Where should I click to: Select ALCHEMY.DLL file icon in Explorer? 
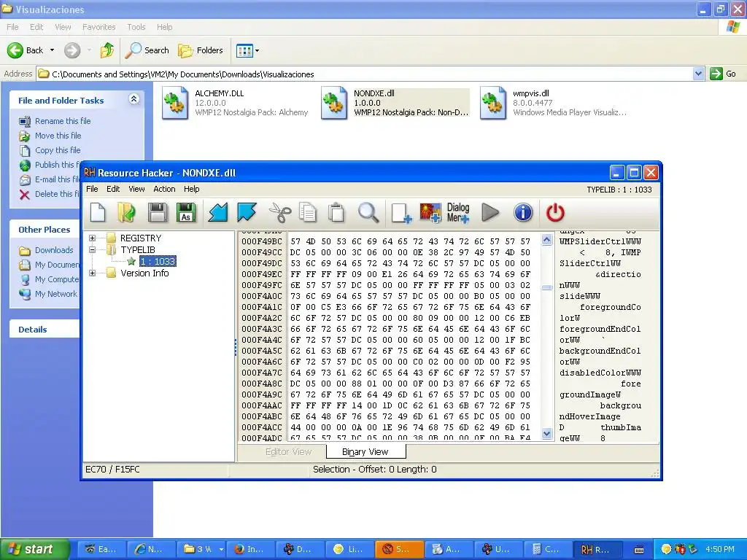pyautogui.click(x=175, y=103)
